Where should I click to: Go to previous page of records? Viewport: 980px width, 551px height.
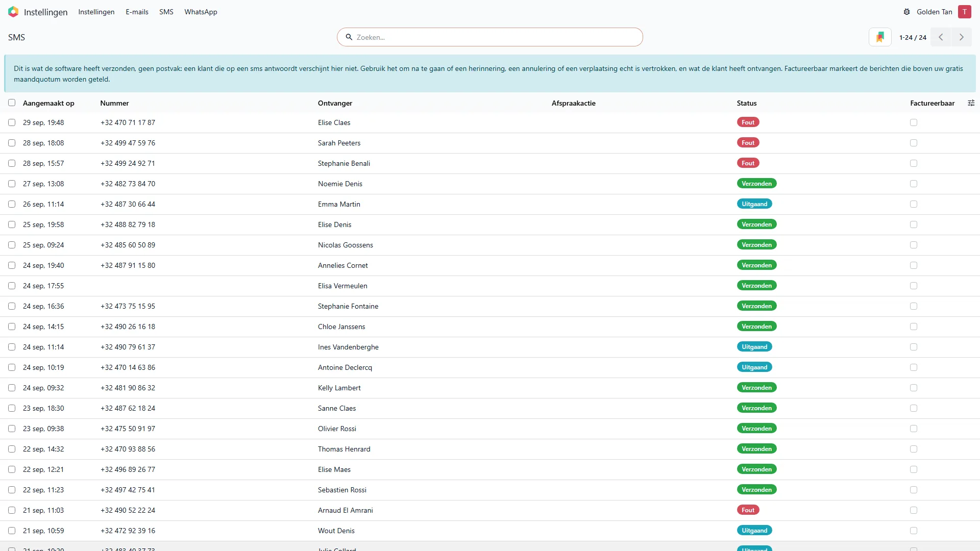coord(941,37)
